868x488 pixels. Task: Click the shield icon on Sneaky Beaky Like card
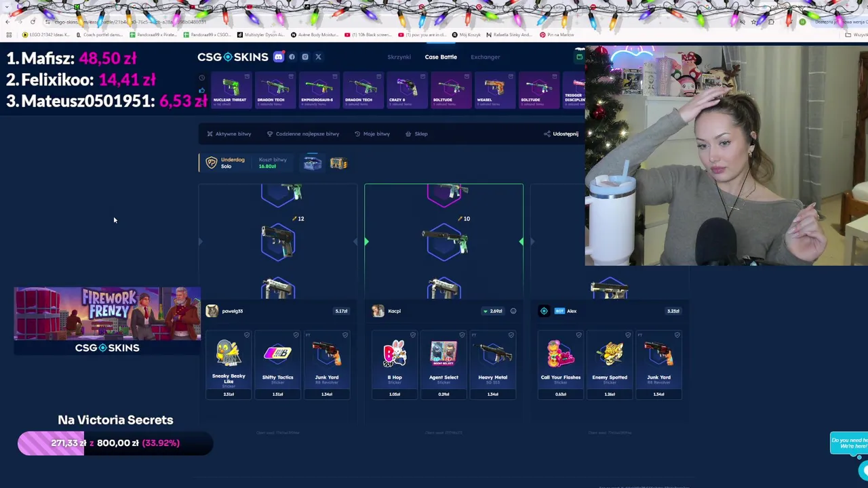pyautogui.click(x=247, y=335)
